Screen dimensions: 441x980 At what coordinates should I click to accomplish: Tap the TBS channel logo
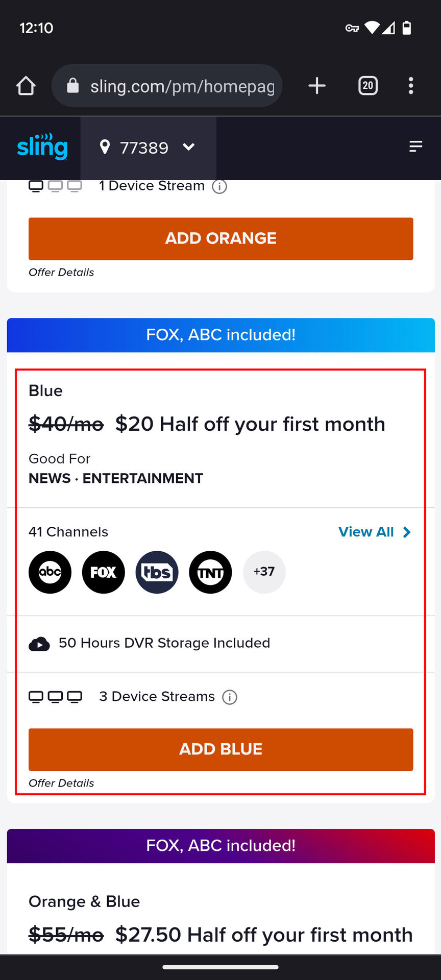click(x=157, y=572)
